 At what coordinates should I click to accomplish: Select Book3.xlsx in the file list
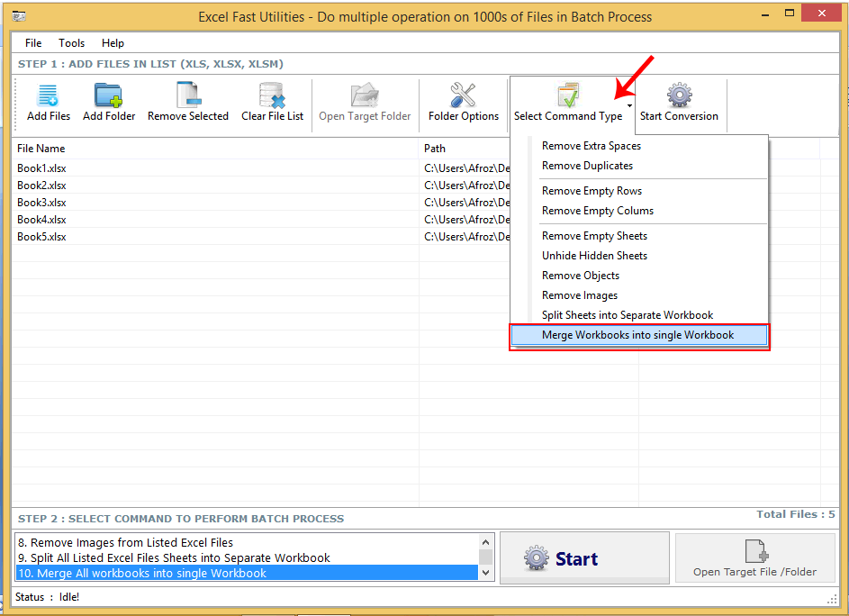(41, 202)
